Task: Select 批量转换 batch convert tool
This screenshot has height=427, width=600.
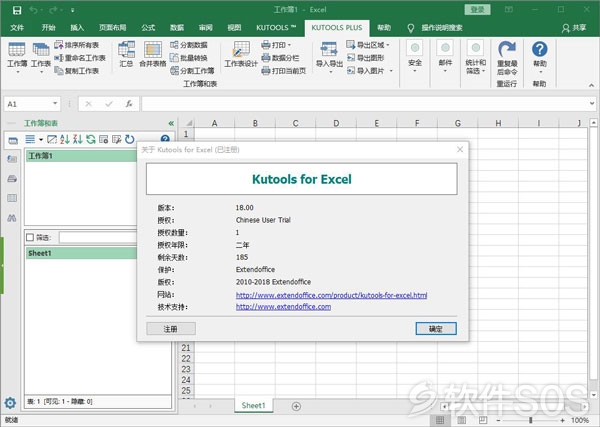Action: (x=189, y=58)
